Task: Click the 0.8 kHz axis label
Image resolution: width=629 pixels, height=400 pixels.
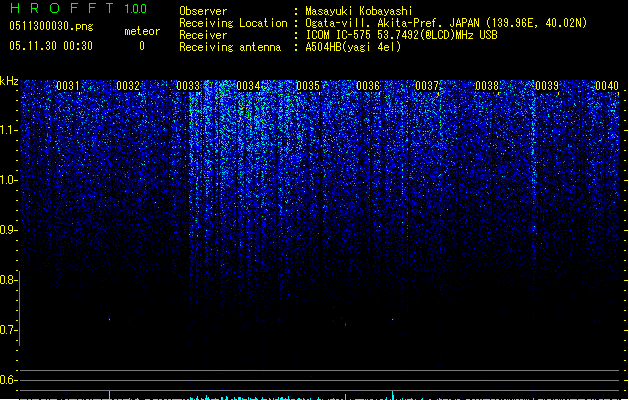Action: [x=8, y=280]
